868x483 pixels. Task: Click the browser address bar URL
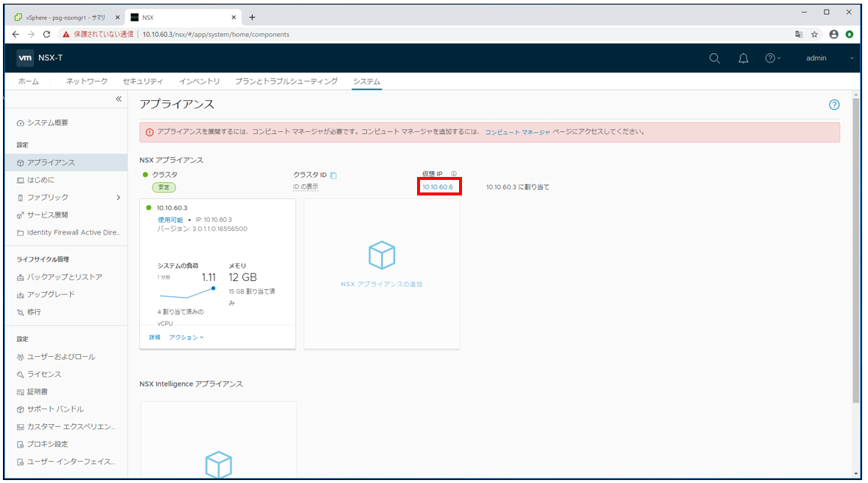(x=216, y=35)
